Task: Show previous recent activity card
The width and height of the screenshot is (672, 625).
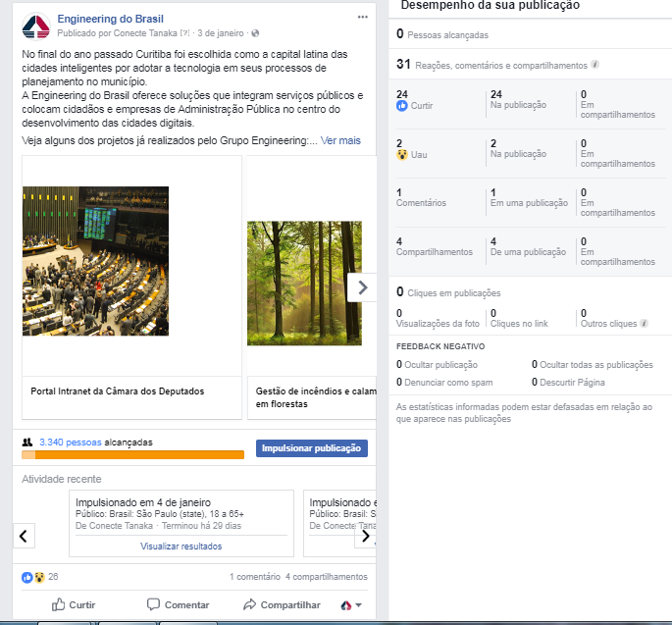Action: pos(24,536)
